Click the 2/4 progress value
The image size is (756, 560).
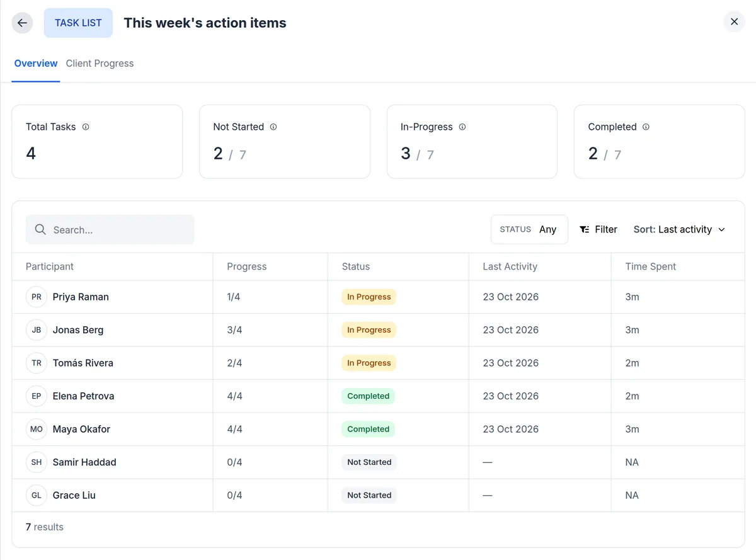point(234,363)
